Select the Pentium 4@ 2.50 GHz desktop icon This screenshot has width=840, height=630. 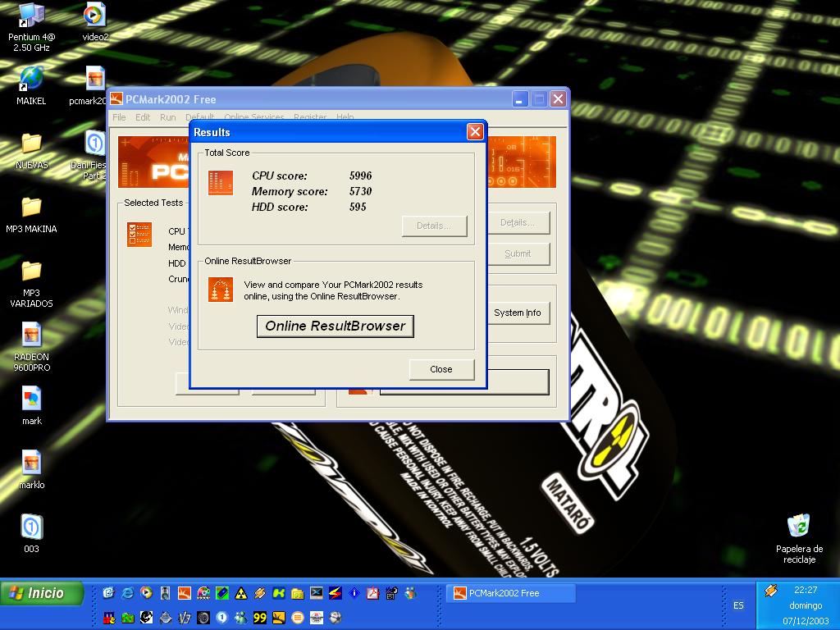(x=32, y=28)
